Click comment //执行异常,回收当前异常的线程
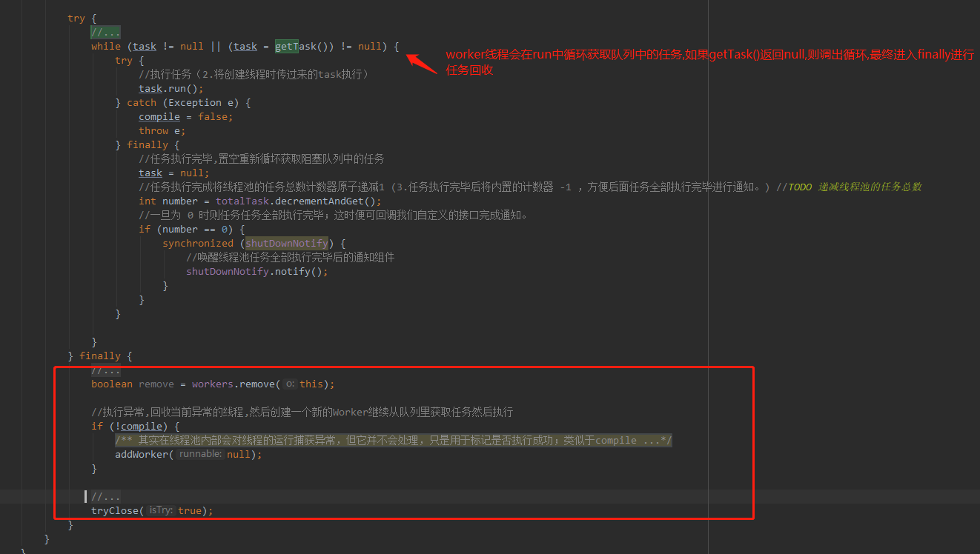Image resolution: width=980 pixels, height=554 pixels. (302, 412)
